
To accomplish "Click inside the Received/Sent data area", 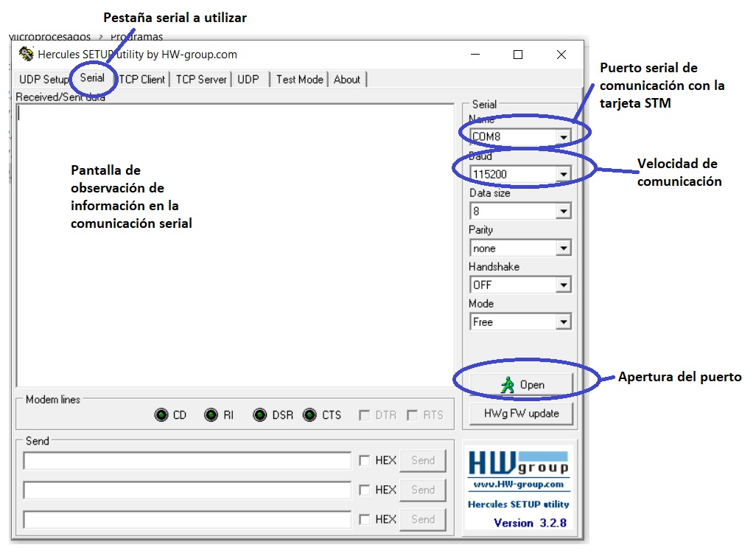I will (234, 295).
